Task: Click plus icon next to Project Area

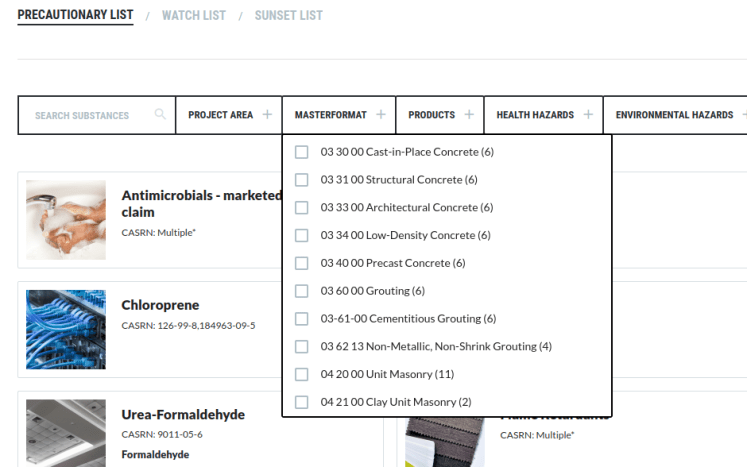Action: (x=267, y=115)
